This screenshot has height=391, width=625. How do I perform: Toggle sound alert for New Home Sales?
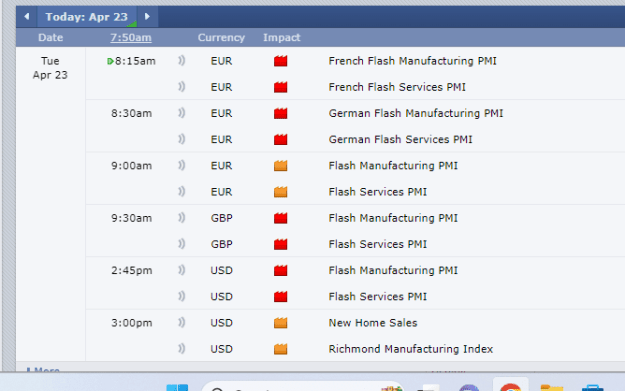tap(181, 322)
